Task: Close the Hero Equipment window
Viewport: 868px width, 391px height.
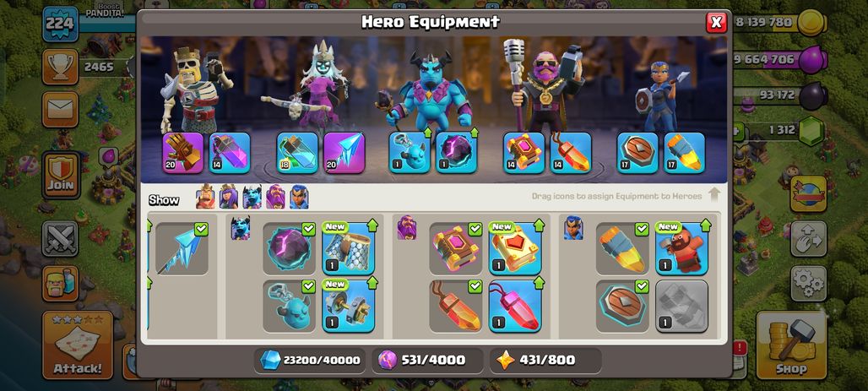Action: pyautogui.click(x=716, y=22)
